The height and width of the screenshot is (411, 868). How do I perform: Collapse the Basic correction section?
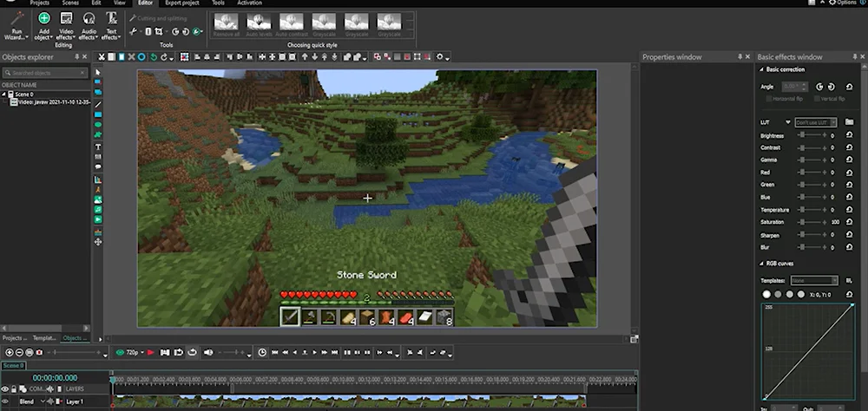pos(761,69)
